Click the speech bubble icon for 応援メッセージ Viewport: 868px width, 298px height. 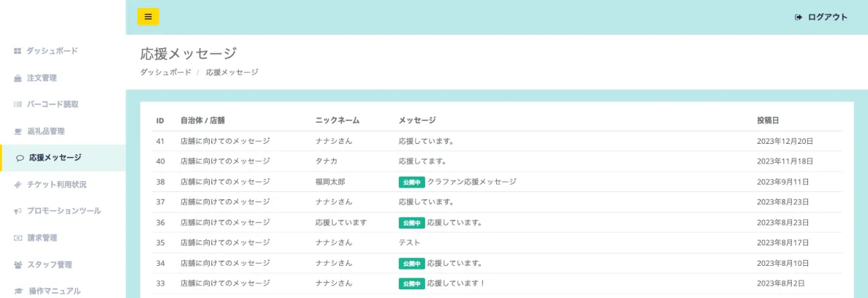tap(20, 158)
